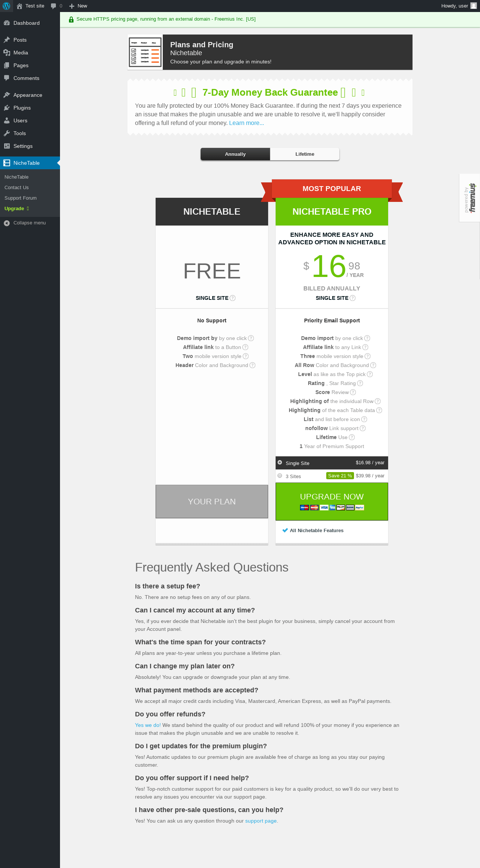The width and height of the screenshot is (480, 868).
Task: Click the Dashboard gauge icon in sidebar
Action: pos(7,23)
